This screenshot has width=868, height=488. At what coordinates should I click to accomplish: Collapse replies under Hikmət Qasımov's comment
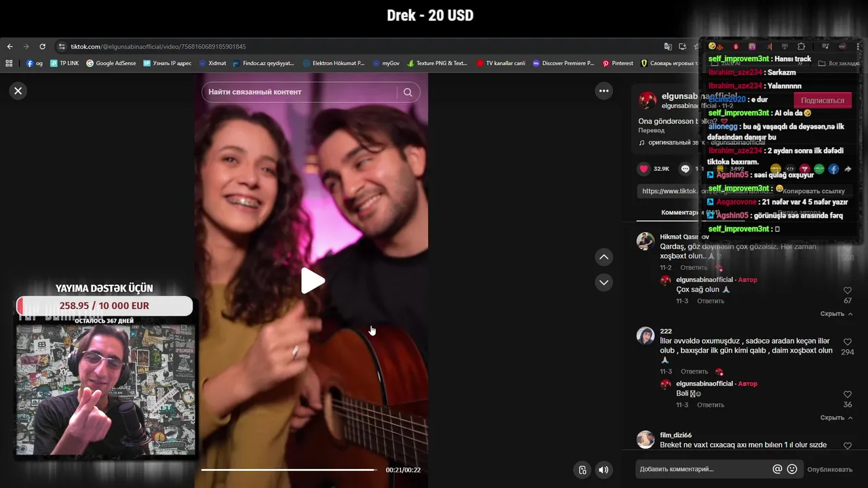[836, 314]
